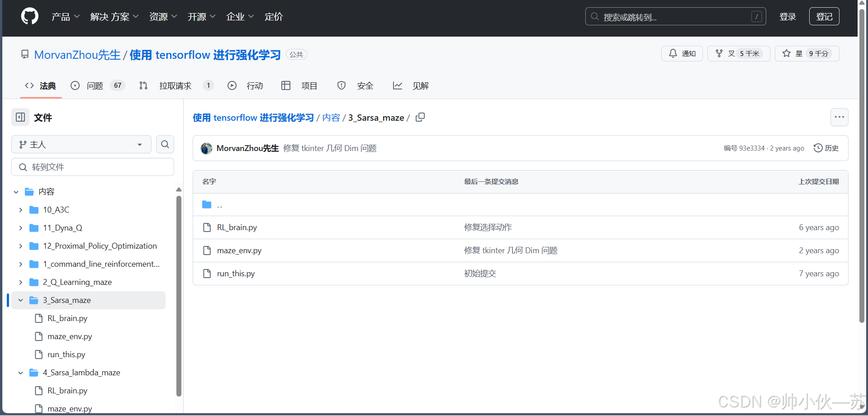Open the 主人 branch selector dropdown

pos(81,144)
